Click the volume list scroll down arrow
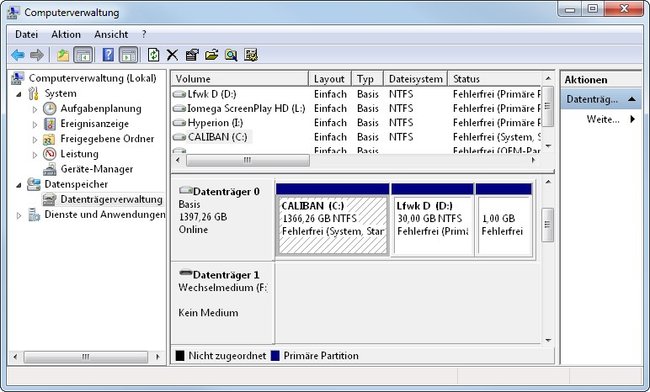The width and height of the screenshot is (650, 392). tap(548, 146)
